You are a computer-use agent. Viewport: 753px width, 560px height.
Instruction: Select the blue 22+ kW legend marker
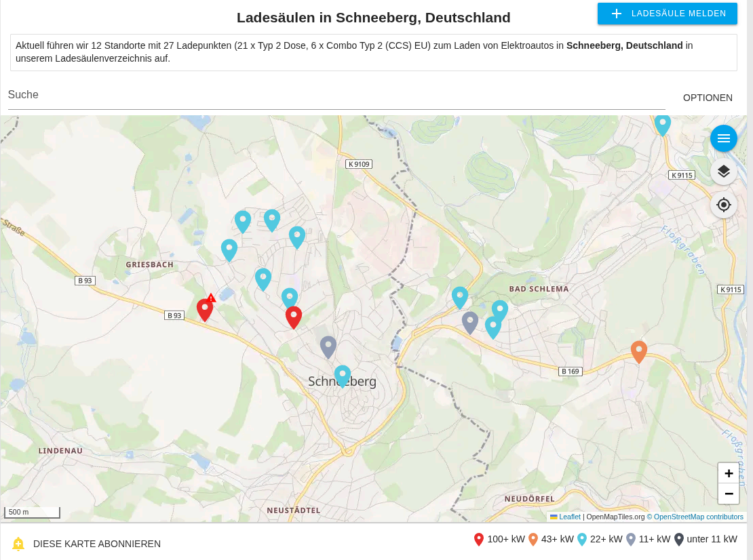coord(582,539)
